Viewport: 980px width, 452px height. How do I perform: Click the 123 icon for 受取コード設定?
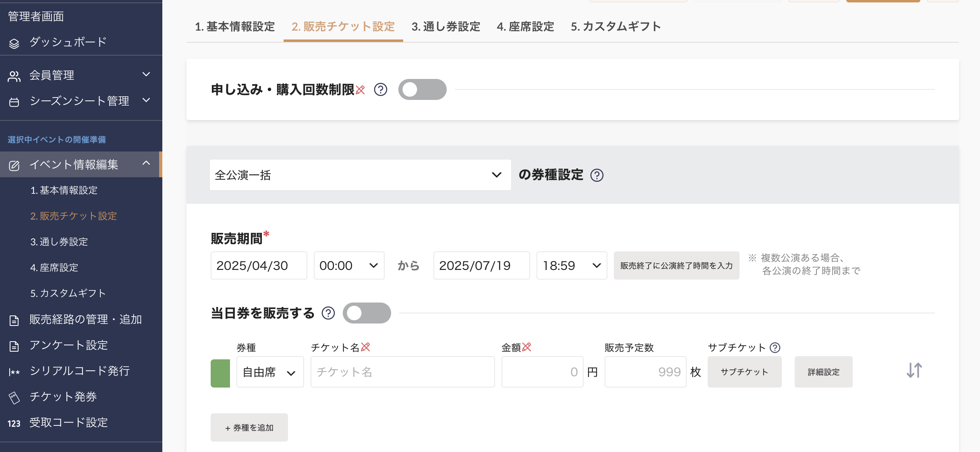(15, 423)
